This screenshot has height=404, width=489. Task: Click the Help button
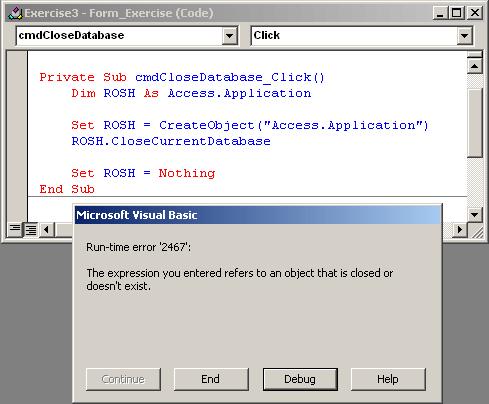(x=388, y=379)
